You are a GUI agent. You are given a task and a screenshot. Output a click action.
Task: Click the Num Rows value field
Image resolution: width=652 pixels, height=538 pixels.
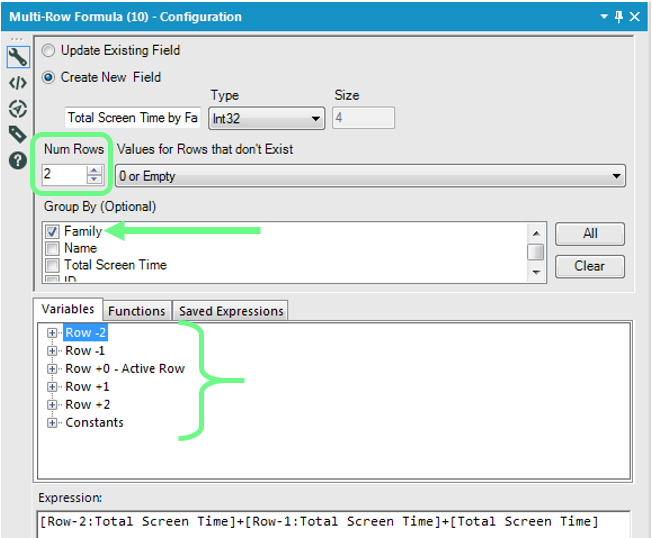tap(64, 174)
